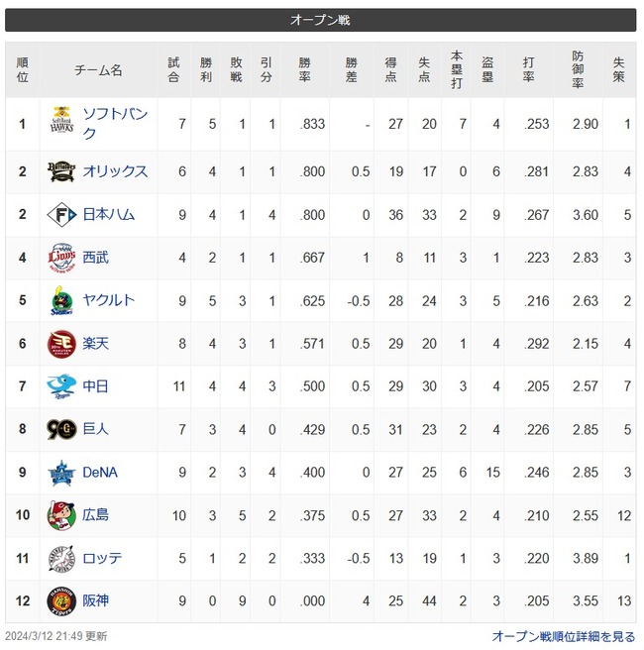Click the Orix Buffaloes logo

[61, 171]
